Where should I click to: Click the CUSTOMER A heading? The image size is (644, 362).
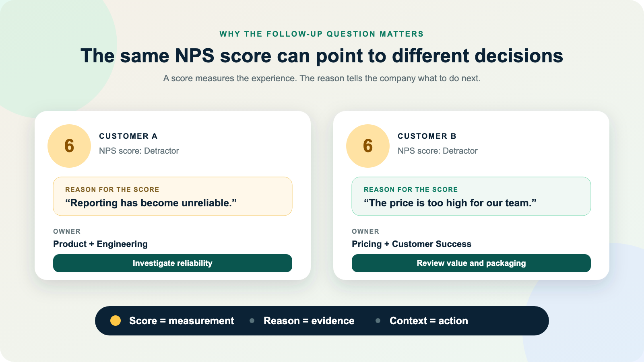tap(128, 136)
